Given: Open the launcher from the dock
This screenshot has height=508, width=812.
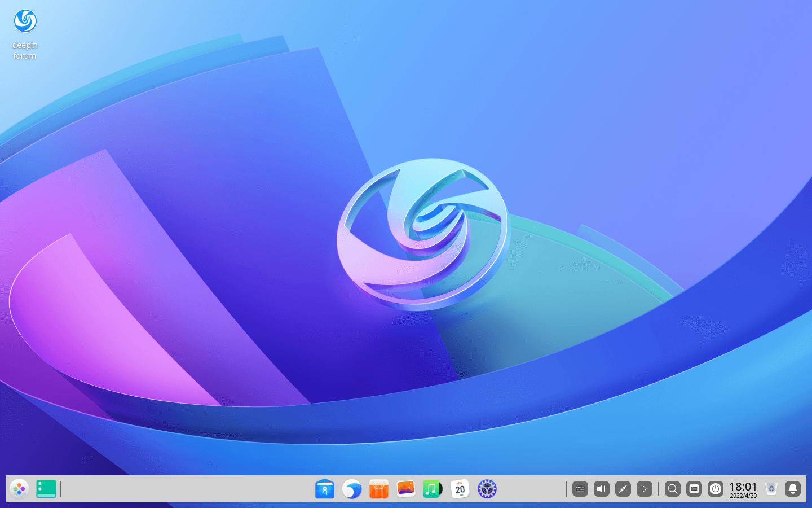Looking at the screenshot, I should pyautogui.click(x=19, y=489).
